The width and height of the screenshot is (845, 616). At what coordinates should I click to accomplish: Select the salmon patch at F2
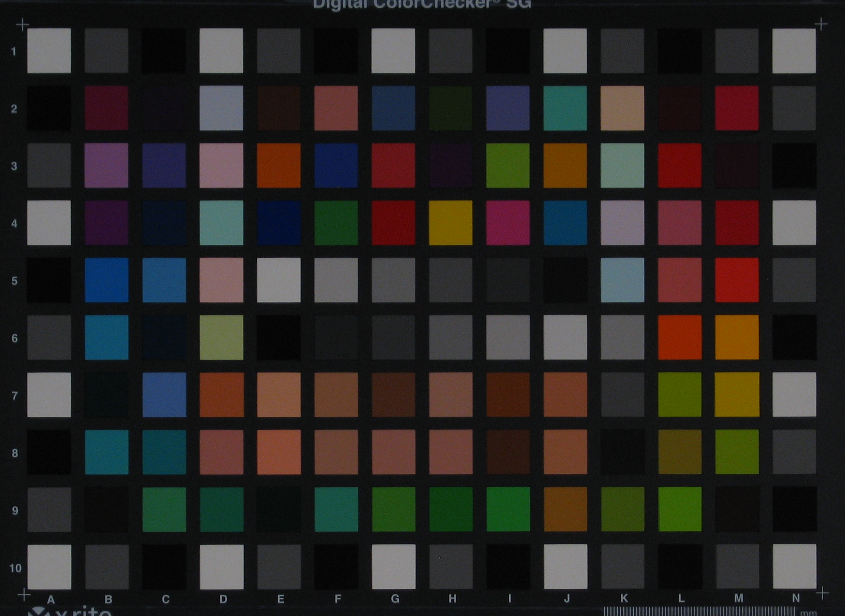point(336,108)
